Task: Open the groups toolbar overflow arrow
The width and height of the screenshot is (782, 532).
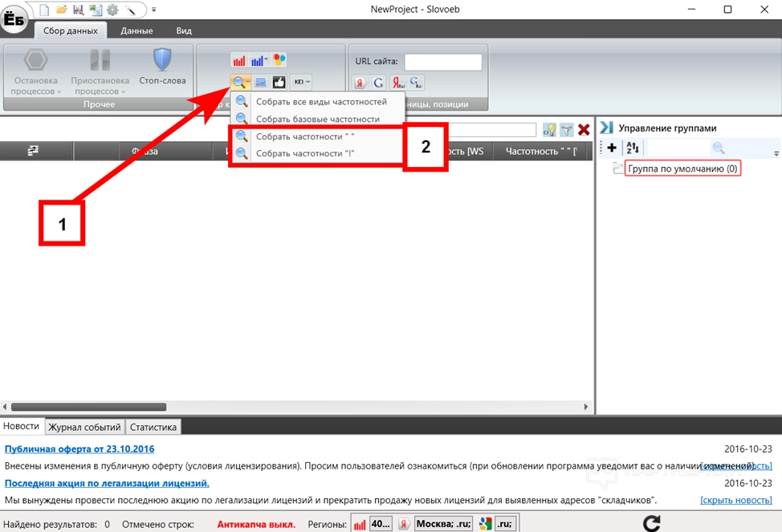Action: coord(776,153)
